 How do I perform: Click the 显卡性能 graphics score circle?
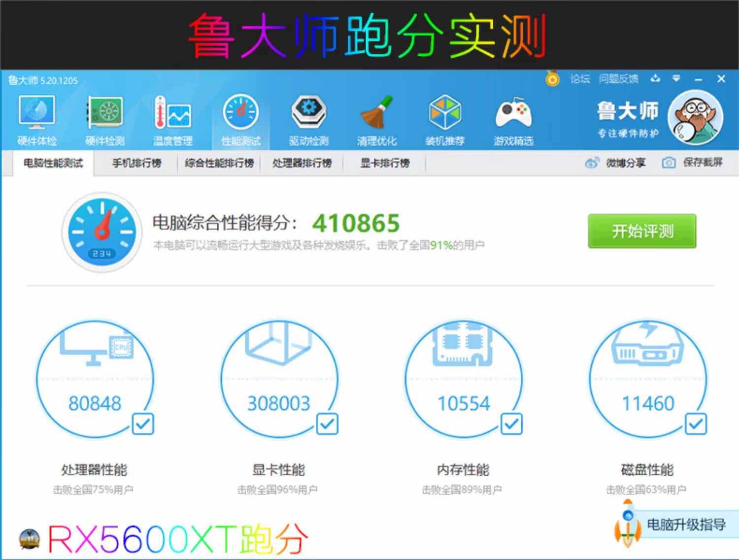[279, 379]
